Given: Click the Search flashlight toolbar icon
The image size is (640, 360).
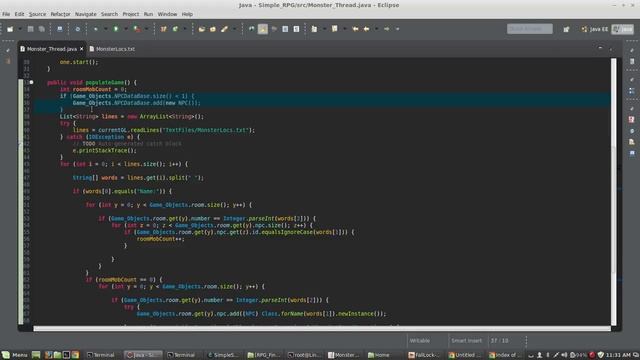Looking at the screenshot, I should point(224,29).
